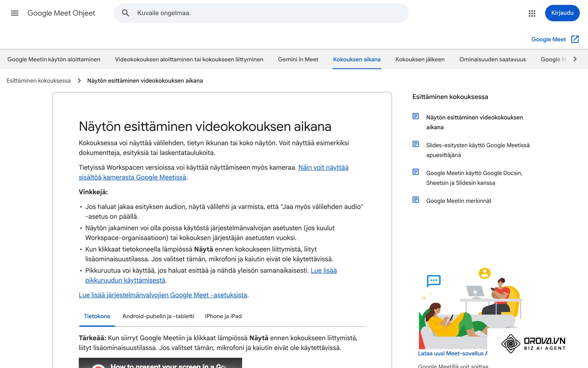Image resolution: width=588 pixels, height=368 pixels.
Task: Click Google Meet Ohjeet site title
Action: (61, 13)
